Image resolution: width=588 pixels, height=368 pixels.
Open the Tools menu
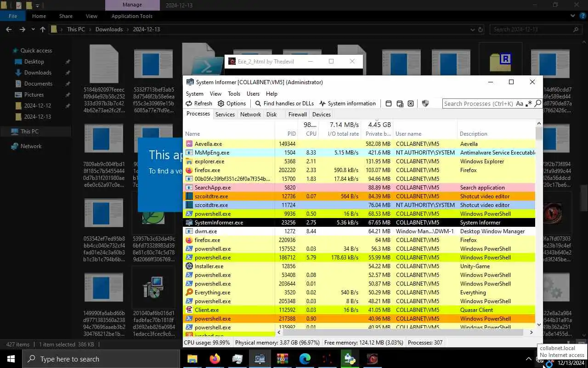click(x=234, y=93)
